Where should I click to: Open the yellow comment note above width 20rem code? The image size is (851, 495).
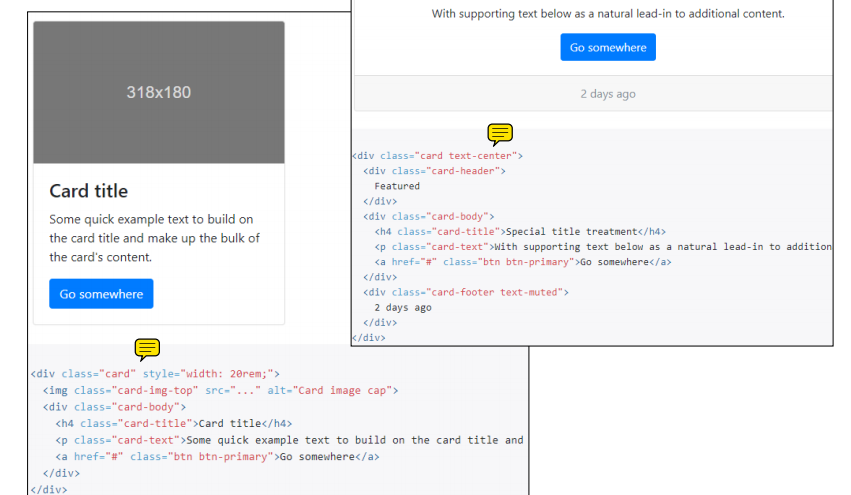coord(147,349)
